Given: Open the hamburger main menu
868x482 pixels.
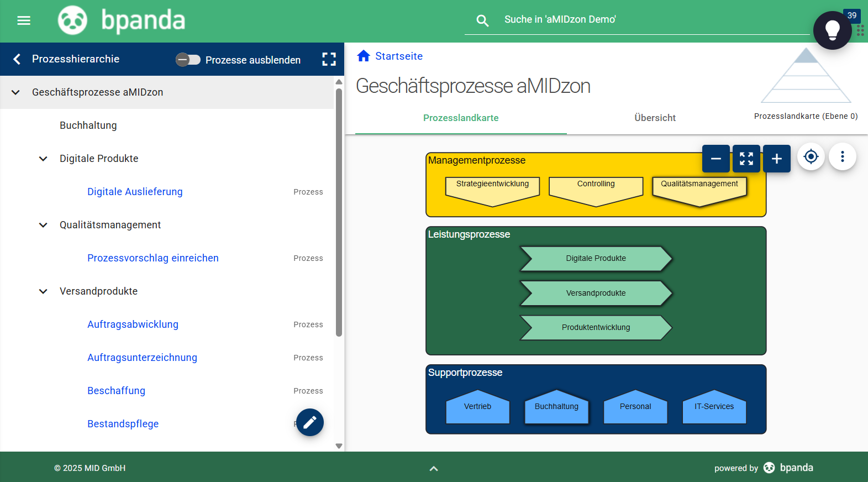Looking at the screenshot, I should tap(24, 20).
